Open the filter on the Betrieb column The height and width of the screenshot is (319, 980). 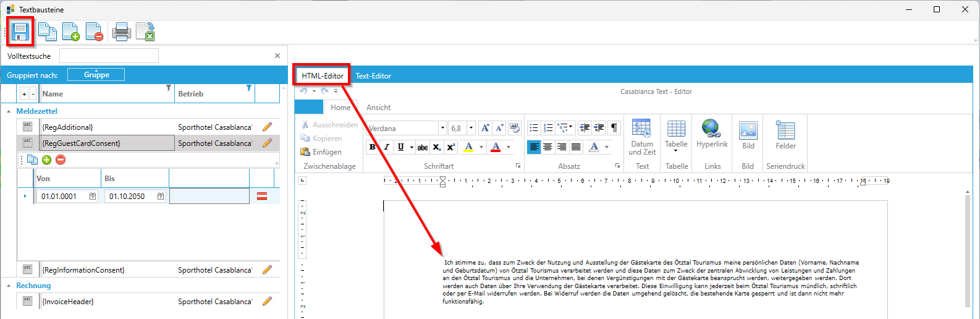[x=249, y=88]
